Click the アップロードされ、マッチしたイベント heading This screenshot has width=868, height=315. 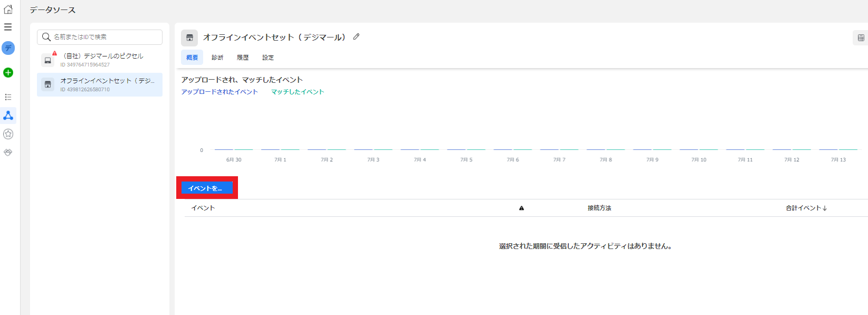(242, 80)
